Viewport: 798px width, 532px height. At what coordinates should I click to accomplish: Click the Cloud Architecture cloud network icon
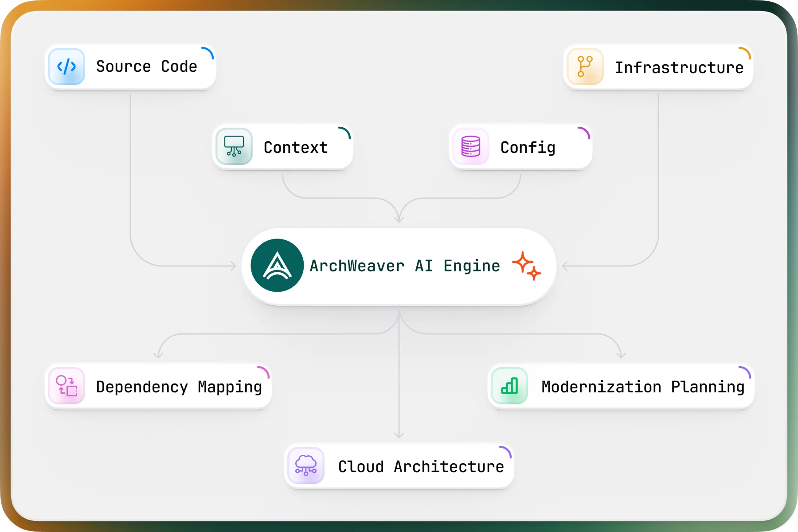click(306, 465)
